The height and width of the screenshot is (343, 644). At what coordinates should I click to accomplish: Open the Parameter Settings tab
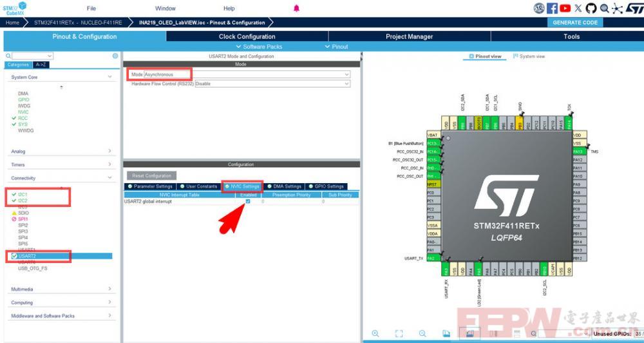click(x=149, y=186)
